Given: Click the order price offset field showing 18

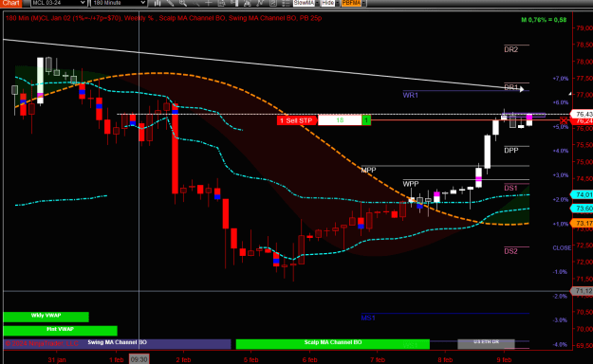Looking at the screenshot, I should 340,120.
